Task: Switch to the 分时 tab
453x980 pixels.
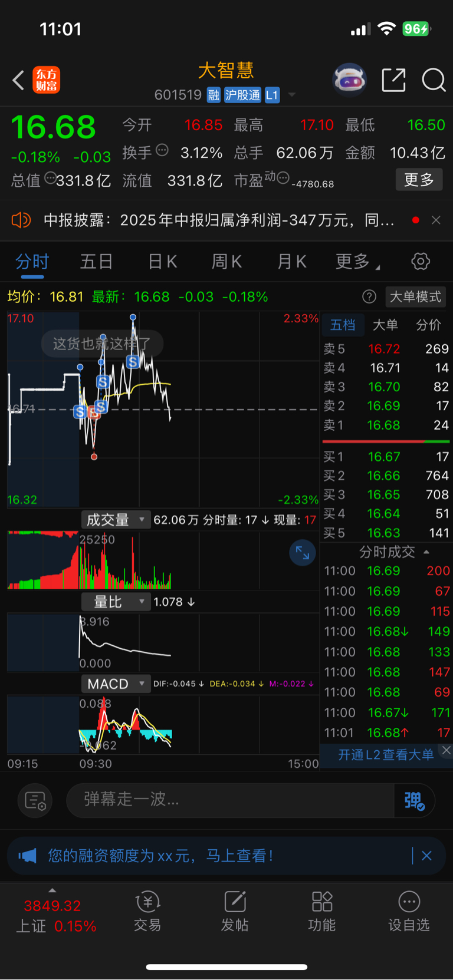Action: [x=32, y=261]
